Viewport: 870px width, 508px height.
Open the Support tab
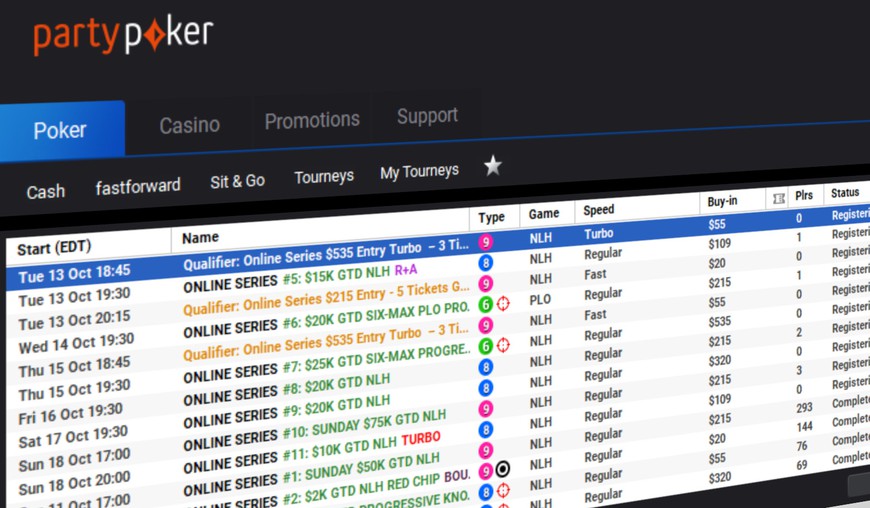tap(427, 116)
